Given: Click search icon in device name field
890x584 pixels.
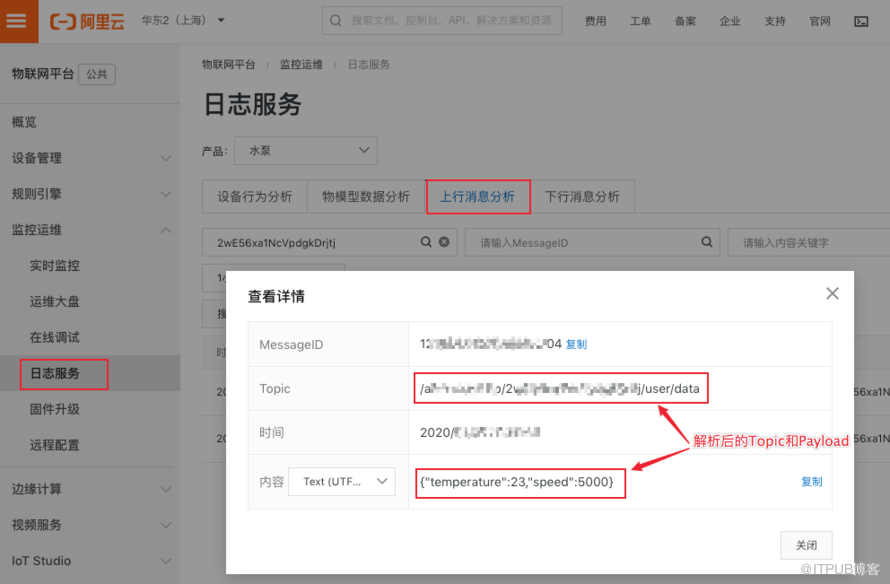Looking at the screenshot, I should click(x=426, y=242).
